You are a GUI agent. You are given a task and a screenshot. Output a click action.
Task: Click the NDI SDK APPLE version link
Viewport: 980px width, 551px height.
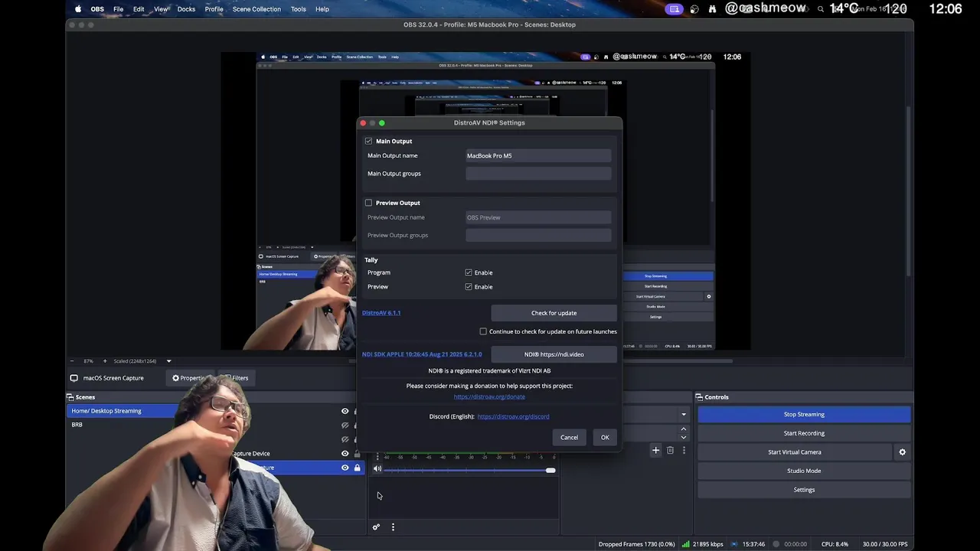pos(422,354)
